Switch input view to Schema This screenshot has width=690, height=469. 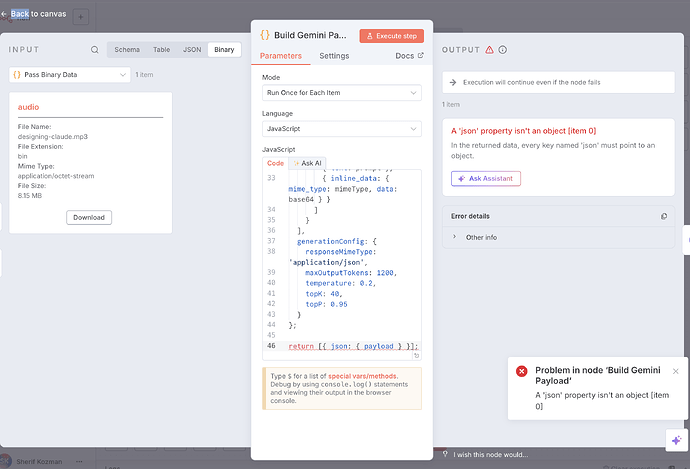[x=128, y=49]
